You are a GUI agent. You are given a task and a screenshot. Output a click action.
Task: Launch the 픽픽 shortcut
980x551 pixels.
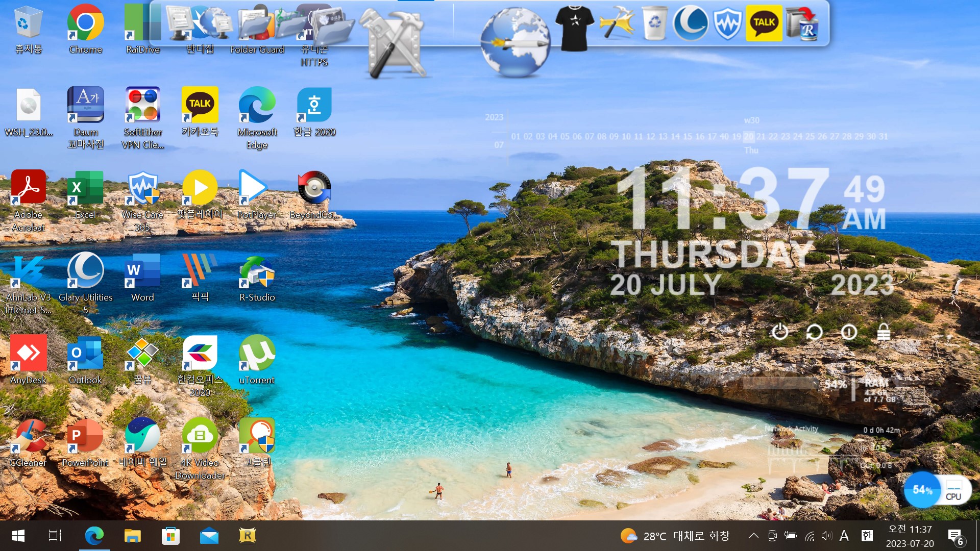point(200,277)
